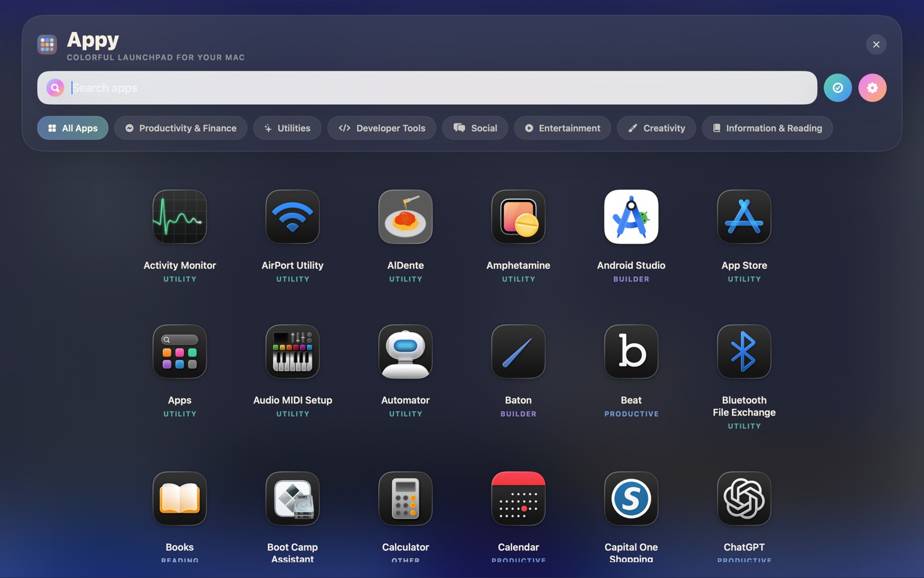Click the 'Bluetooth File Exchange' label

click(744, 406)
